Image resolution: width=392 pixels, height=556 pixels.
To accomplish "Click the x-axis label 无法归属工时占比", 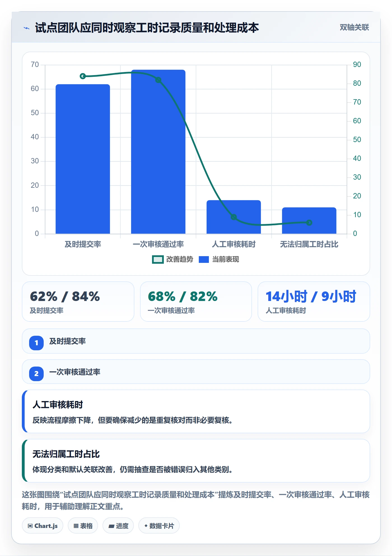I will [x=309, y=244].
